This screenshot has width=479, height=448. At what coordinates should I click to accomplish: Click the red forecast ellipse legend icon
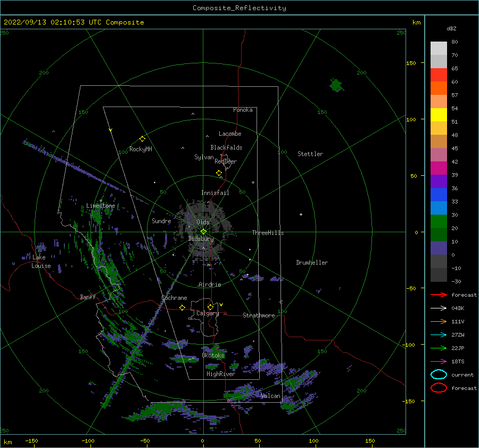tap(439, 388)
